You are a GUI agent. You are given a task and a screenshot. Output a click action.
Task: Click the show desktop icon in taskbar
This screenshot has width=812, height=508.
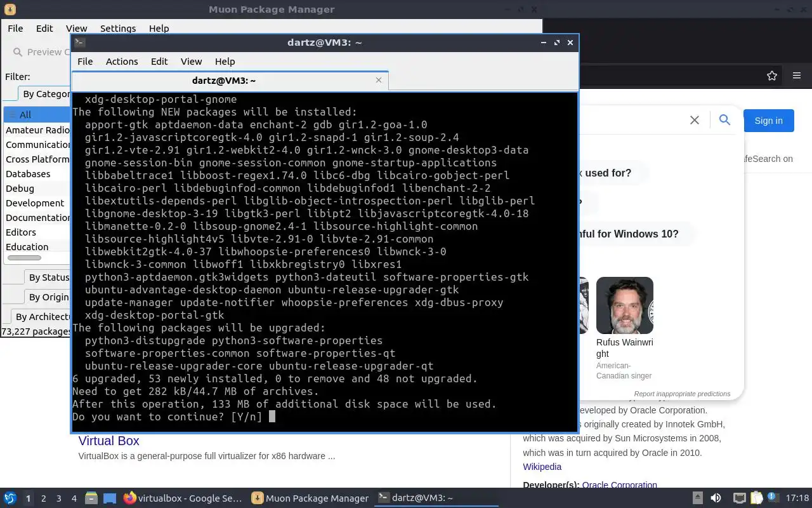[109, 498]
